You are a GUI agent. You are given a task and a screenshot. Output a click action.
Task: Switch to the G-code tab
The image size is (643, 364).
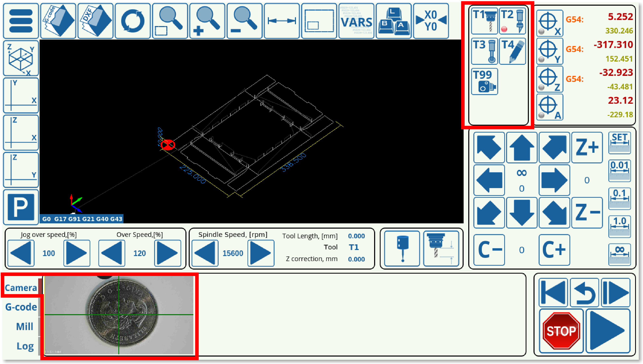[21, 307]
